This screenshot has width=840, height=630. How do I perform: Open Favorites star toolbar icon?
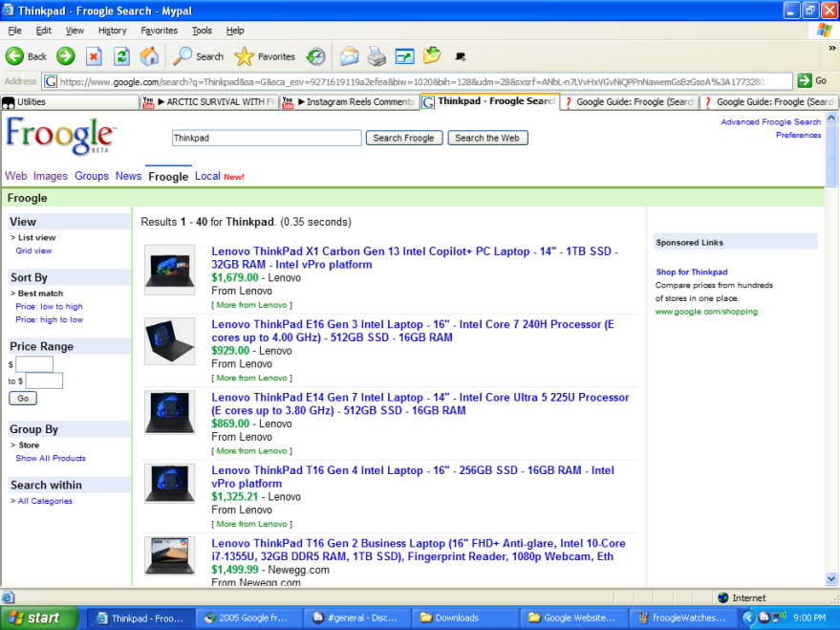[245, 56]
